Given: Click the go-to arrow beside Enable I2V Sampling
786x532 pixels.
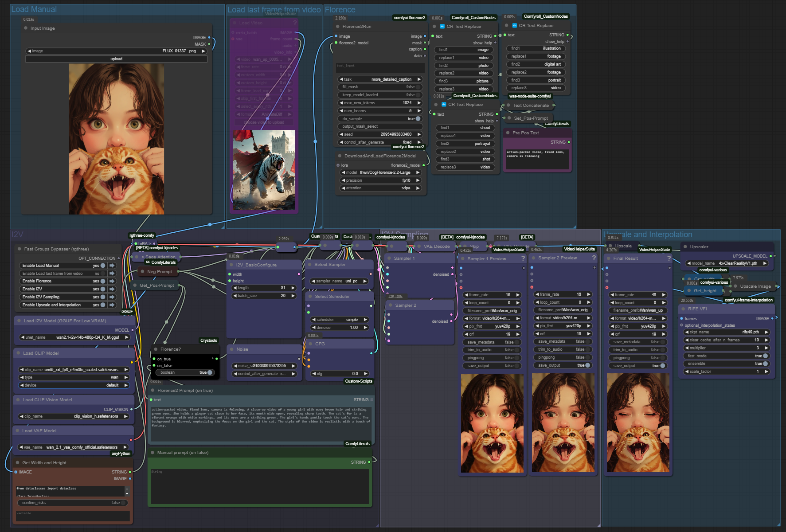Looking at the screenshot, I should [112, 297].
